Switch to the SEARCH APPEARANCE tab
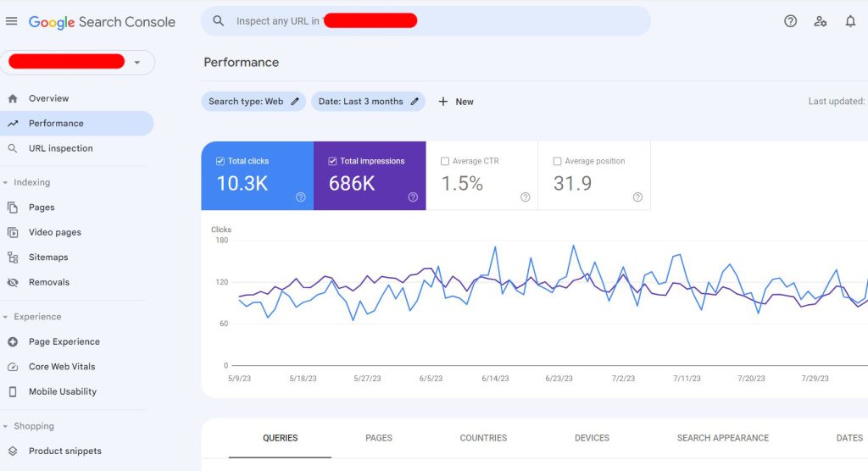The image size is (868, 471). pyautogui.click(x=723, y=438)
